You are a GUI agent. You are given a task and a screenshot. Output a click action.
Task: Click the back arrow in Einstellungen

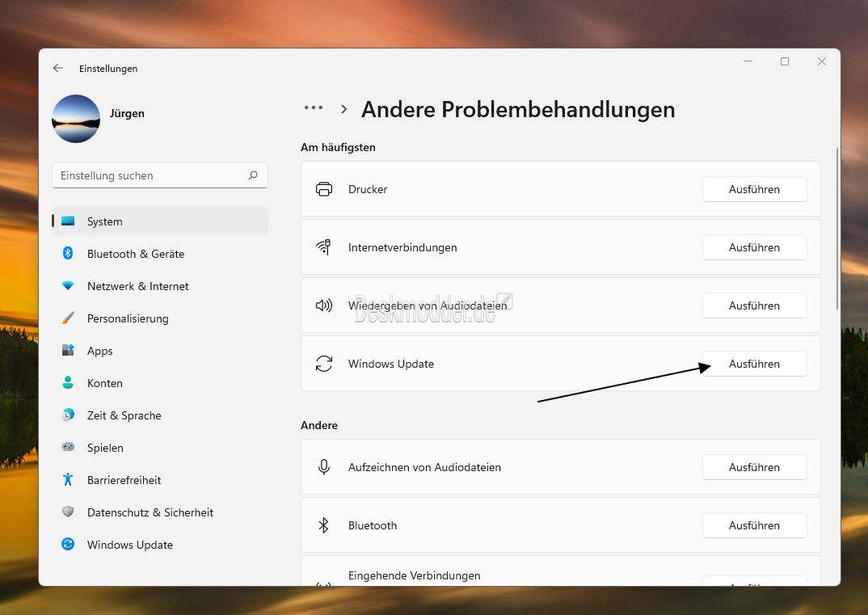click(x=58, y=68)
